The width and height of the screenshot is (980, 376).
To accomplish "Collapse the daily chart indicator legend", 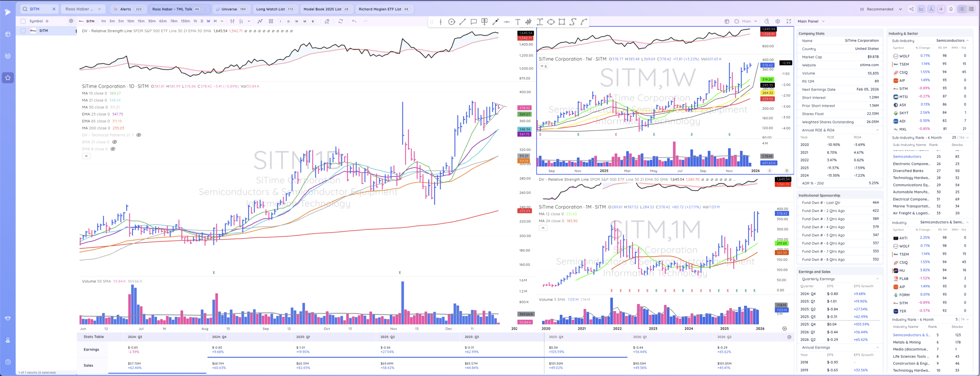I will pos(86,156).
